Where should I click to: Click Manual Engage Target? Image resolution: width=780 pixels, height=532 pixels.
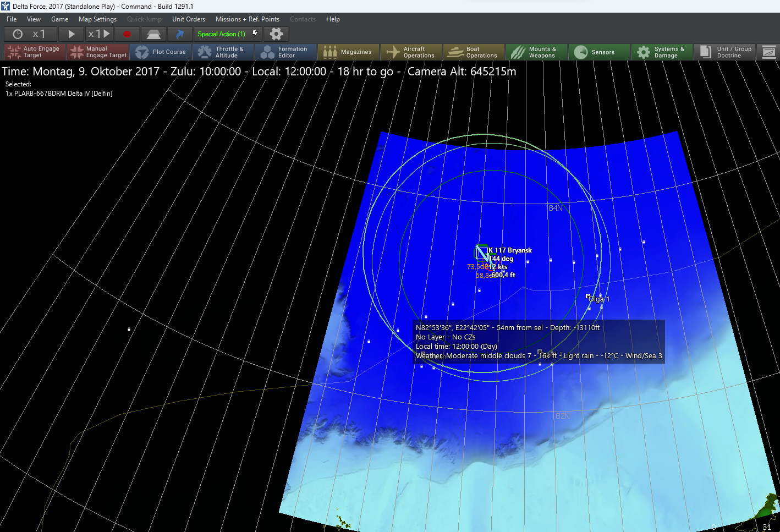[x=98, y=52]
